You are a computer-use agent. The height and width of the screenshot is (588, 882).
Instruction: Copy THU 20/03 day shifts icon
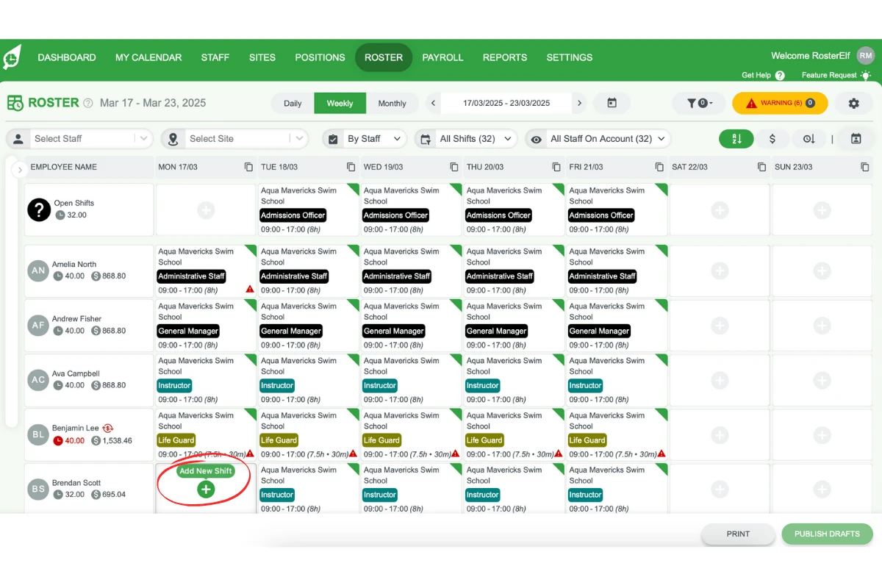pos(556,167)
